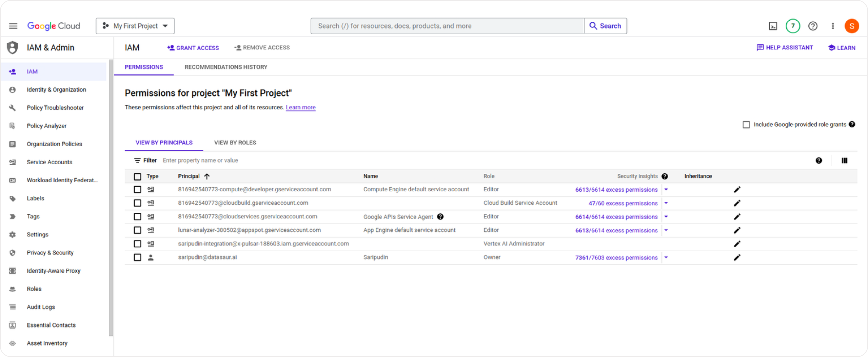Image resolution: width=868 pixels, height=357 pixels.
Task: Open the Learn more link
Action: [300, 107]
